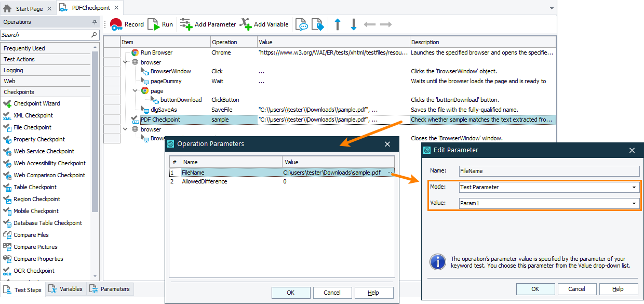Run the keyword test
Viewport: 644px width, 304px height.
coord(160,24)
